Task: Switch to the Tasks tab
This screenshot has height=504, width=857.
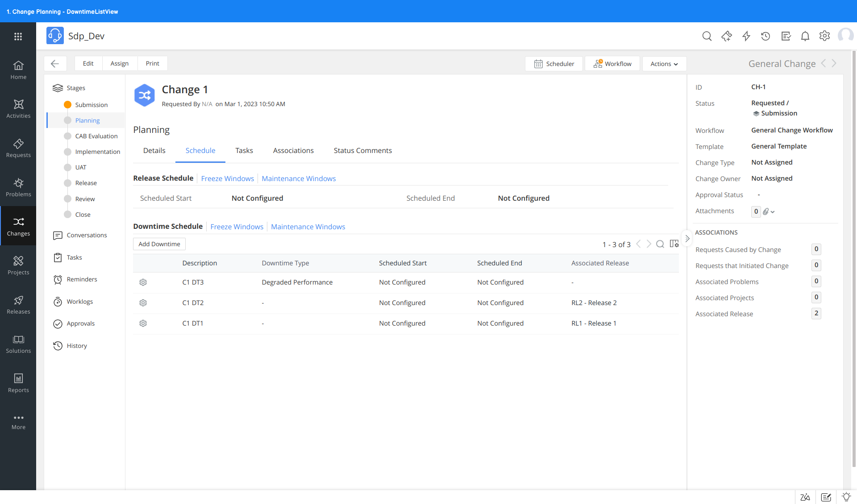Action: [x=244, y=151]
